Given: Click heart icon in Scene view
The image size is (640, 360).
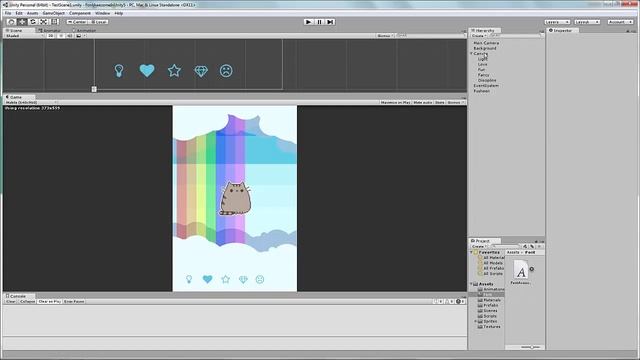Looking at the screenshot, I should (147, 71).
